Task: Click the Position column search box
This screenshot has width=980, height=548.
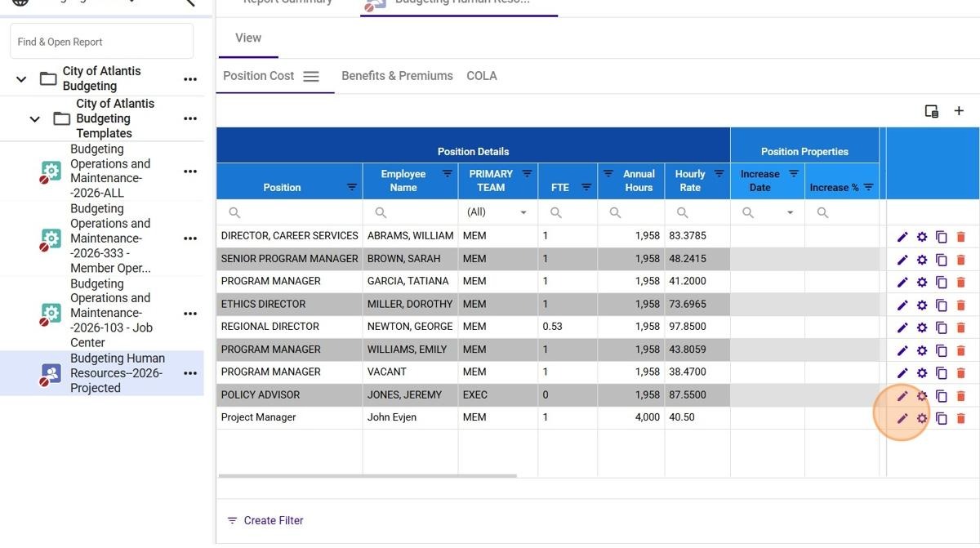Action: point(289,212)
